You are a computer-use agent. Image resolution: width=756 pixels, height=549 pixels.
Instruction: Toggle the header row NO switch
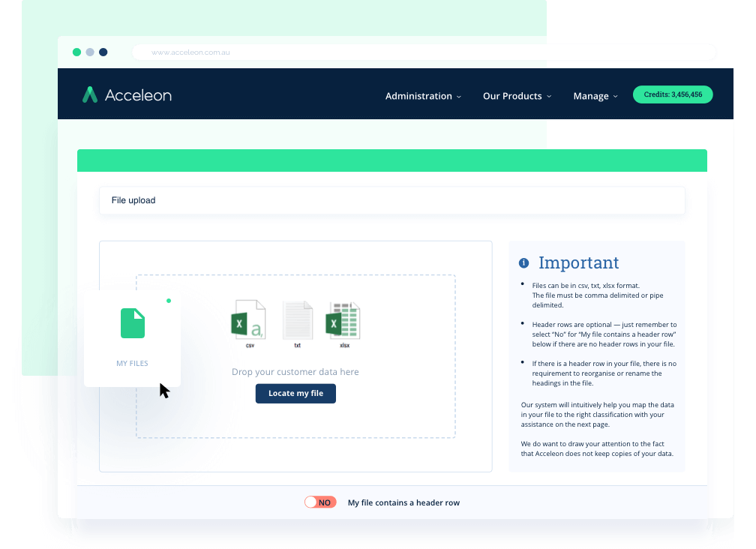(320, 502)
